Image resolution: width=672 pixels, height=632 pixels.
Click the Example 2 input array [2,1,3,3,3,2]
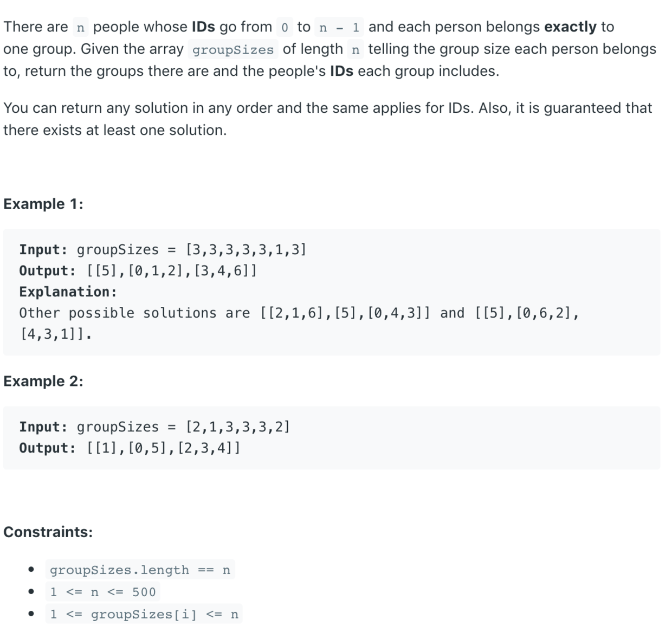point(238,427)
